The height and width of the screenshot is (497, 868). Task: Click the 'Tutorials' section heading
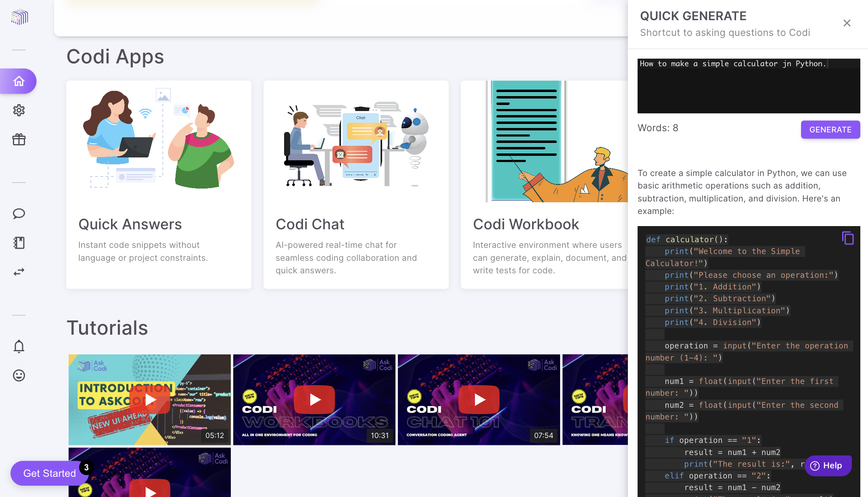(107, 327)
